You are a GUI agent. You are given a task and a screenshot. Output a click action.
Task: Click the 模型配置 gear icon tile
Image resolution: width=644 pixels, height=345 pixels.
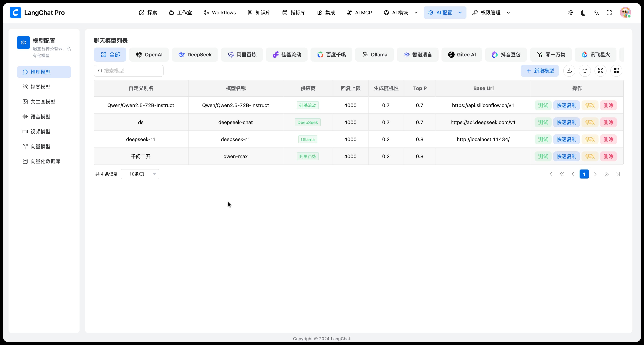pyautogui.click(x=23, y=42)
